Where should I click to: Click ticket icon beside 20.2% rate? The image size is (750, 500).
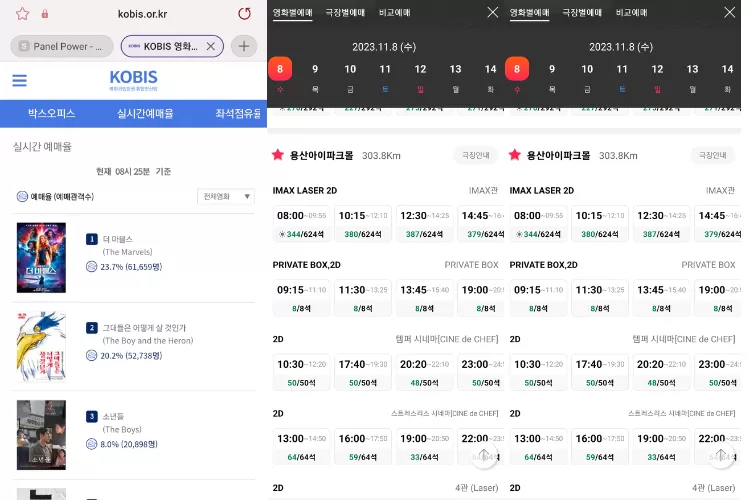[91, 355]
